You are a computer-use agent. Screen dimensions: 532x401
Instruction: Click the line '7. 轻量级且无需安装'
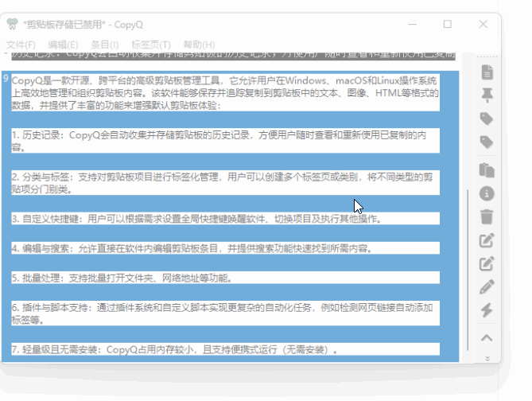225,349
